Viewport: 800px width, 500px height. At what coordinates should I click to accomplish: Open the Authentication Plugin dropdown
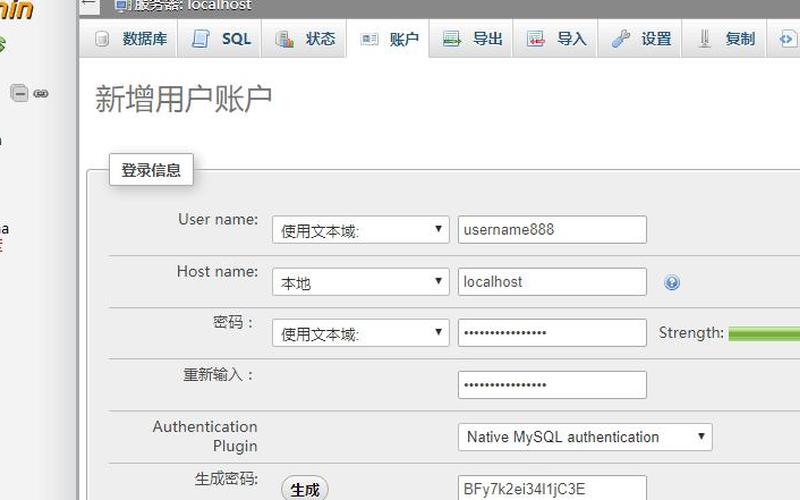click(x=585, y=437)
